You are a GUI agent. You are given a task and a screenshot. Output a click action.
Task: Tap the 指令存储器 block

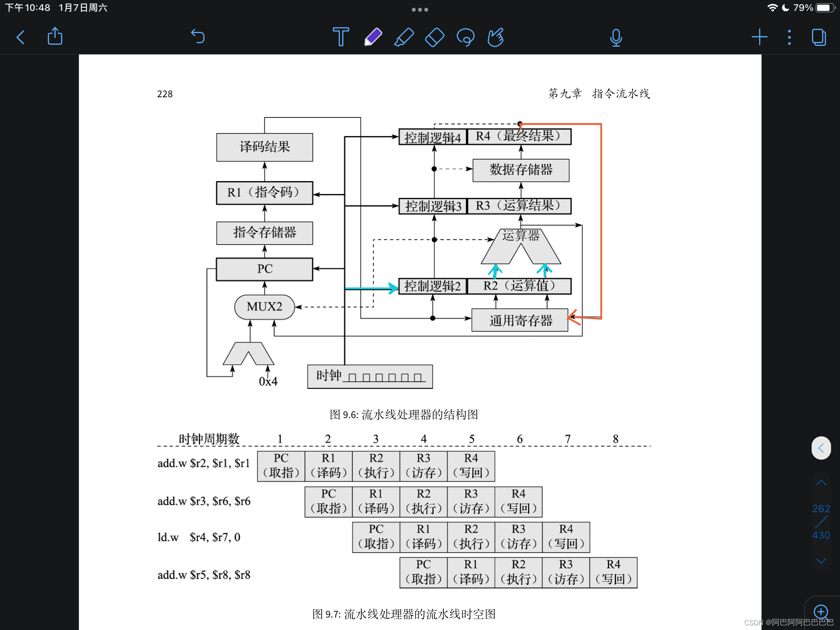click(264, 233)
